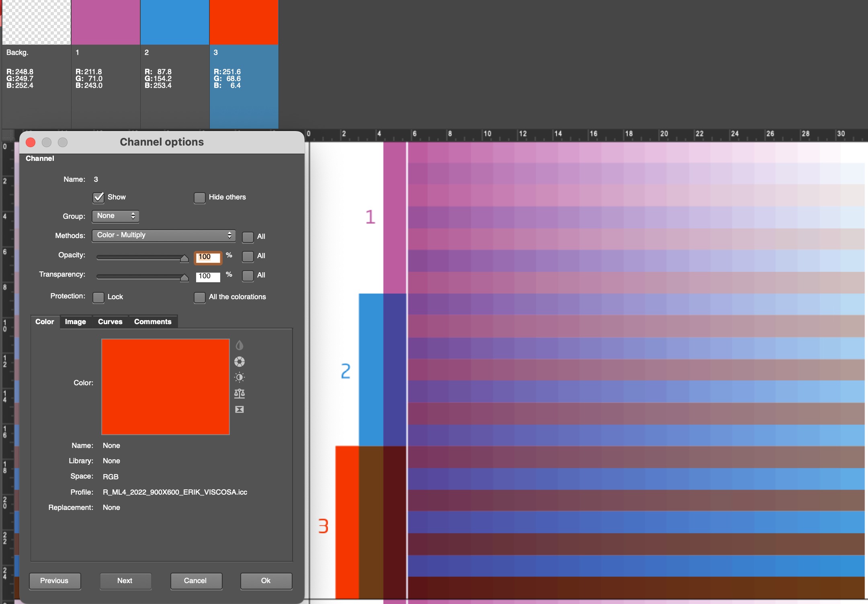This screenshot has width=868, height=604.
Task: Switch to the Curves tab
Action: tap(110, 322)
